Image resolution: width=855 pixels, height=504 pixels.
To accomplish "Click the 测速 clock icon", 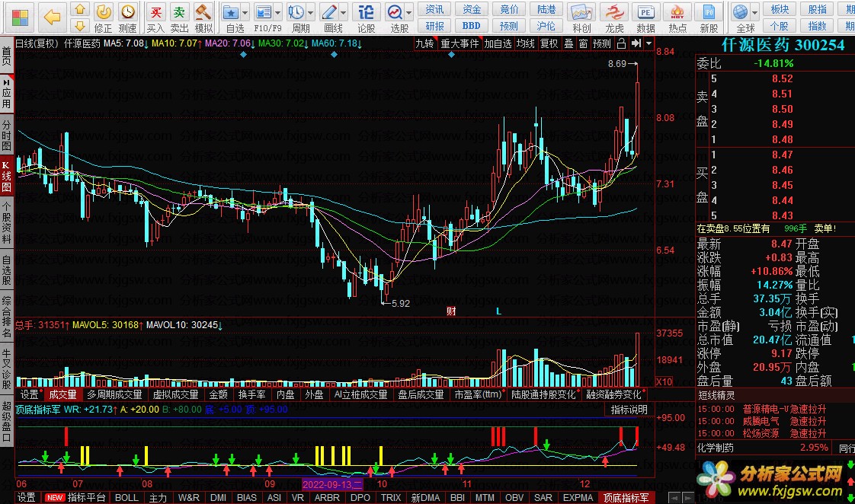I will [127, 11].
